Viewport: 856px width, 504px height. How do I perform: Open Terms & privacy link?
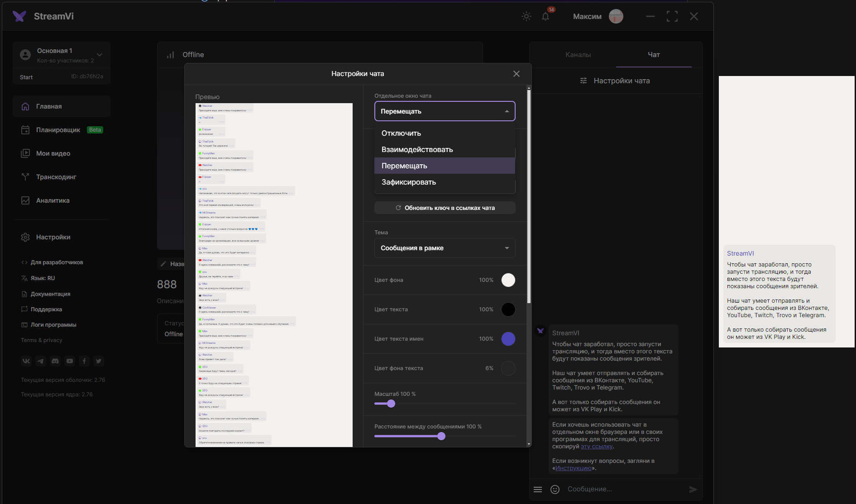click(42, 340)
